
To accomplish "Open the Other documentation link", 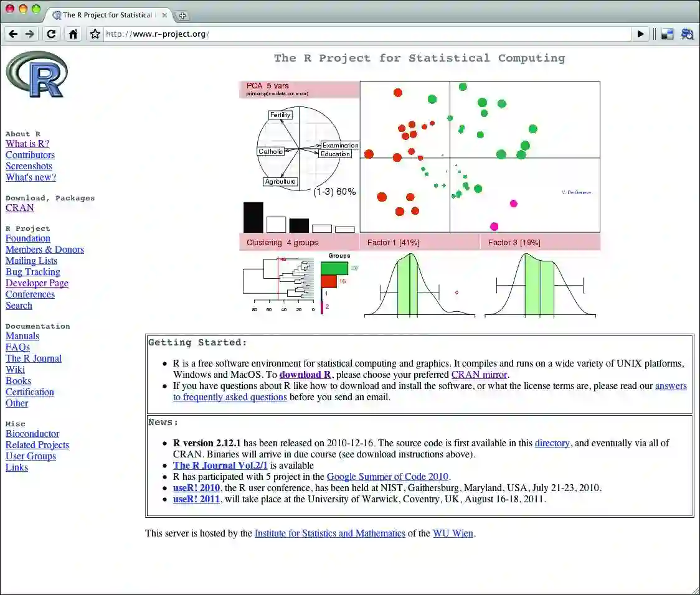I will pyautogui.click(x=17, y=403).
